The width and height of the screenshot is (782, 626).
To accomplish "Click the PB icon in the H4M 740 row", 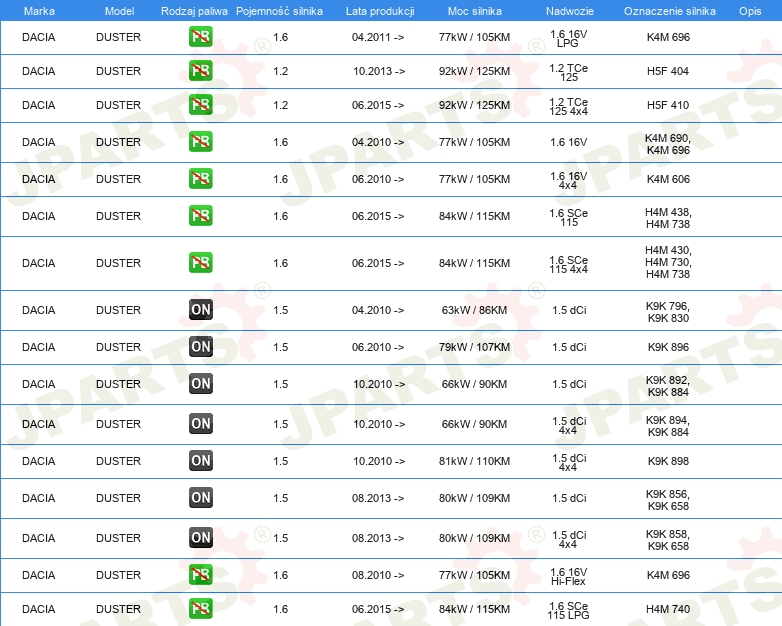I will [x=200, y=609].
